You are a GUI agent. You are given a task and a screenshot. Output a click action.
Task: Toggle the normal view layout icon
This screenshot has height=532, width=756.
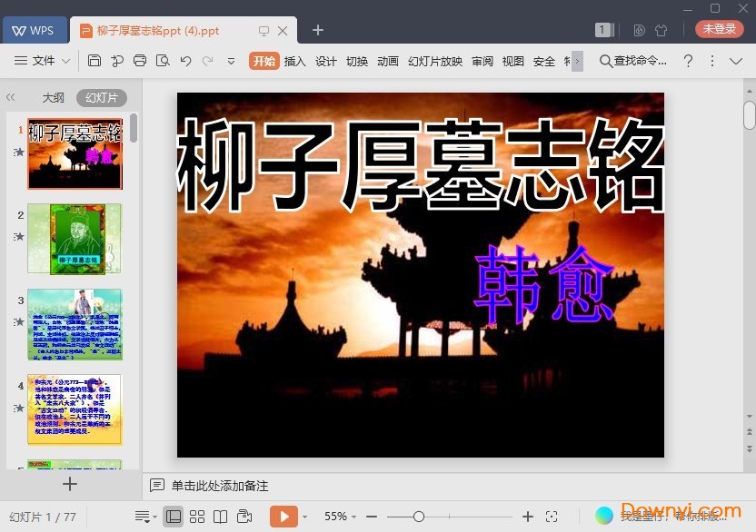(173, 515)
